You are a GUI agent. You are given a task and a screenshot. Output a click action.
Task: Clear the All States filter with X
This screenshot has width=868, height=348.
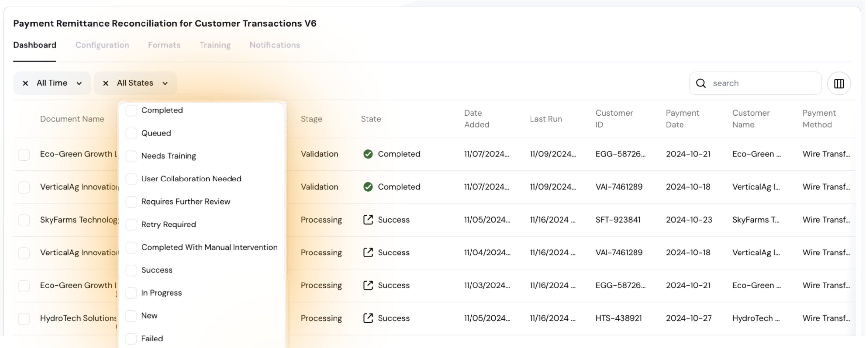pyautogui.click(x=105, y=83)
